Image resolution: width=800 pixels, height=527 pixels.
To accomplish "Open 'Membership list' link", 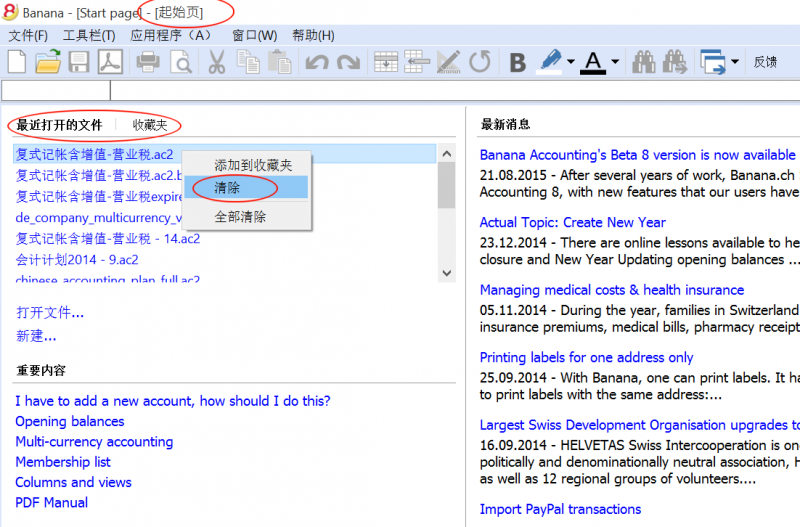I will 63,462.
